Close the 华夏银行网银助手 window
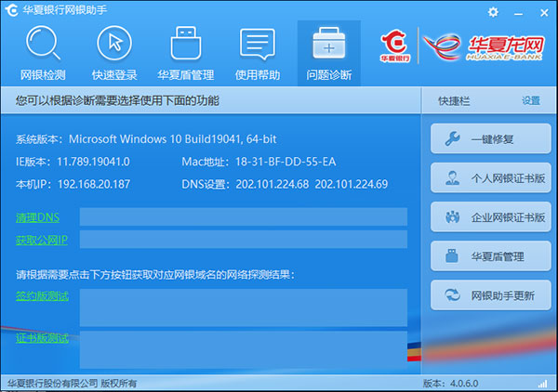 pyautogui.click(x=544, y=13)
